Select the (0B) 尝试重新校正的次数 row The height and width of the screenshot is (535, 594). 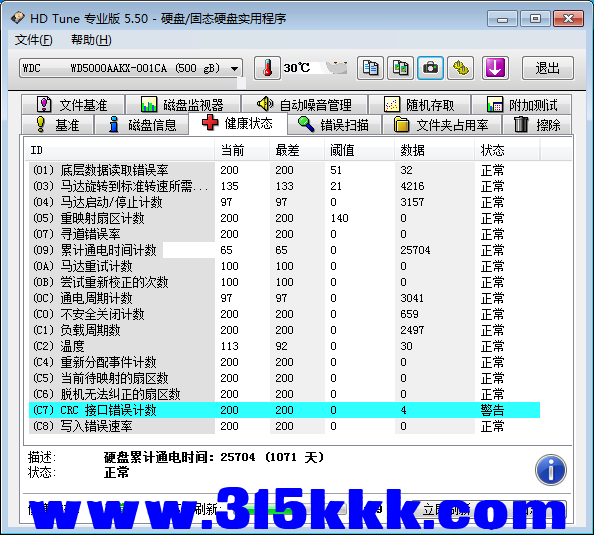point(284,282)
